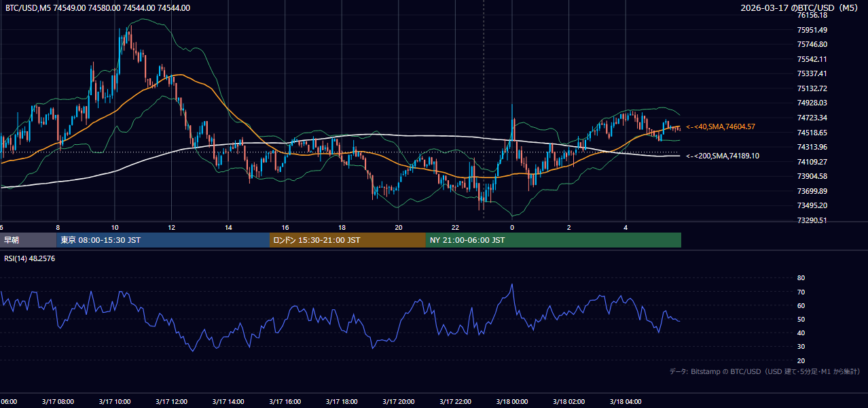This screenshot has height=408, width=868.
Task: Select the 東京 08:00-15:30 JST session bar
Action: [163, 240]
